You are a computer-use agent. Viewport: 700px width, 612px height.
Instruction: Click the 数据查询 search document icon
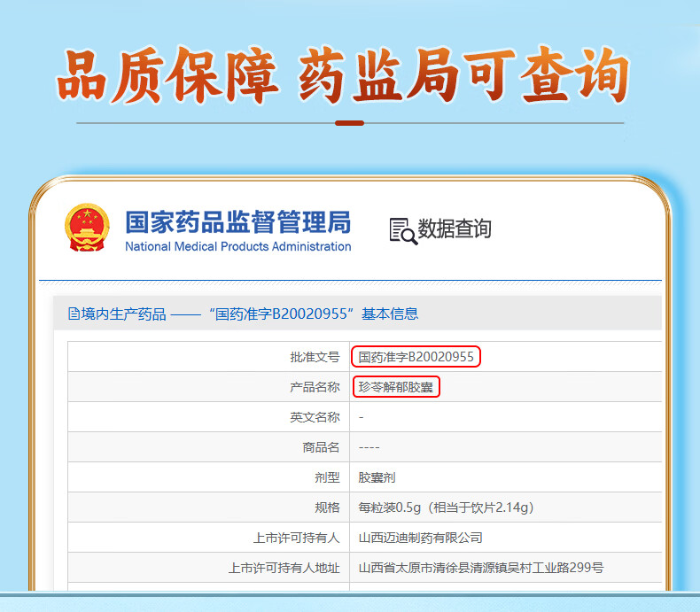coord(403,231)
